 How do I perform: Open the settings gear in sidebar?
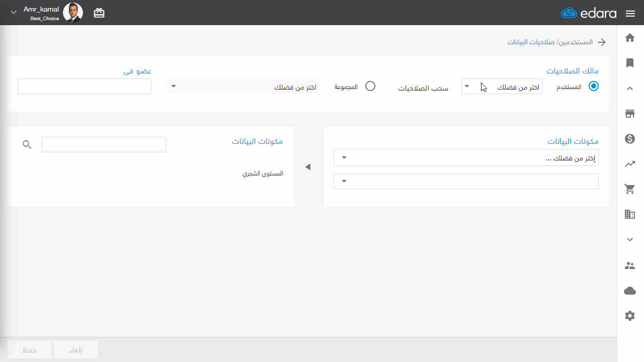tap(630, 316)
